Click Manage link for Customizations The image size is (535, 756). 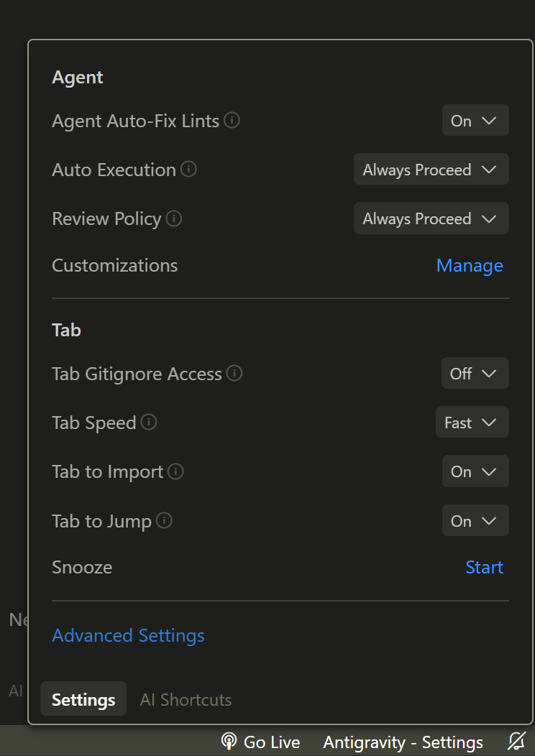point(470,265)
